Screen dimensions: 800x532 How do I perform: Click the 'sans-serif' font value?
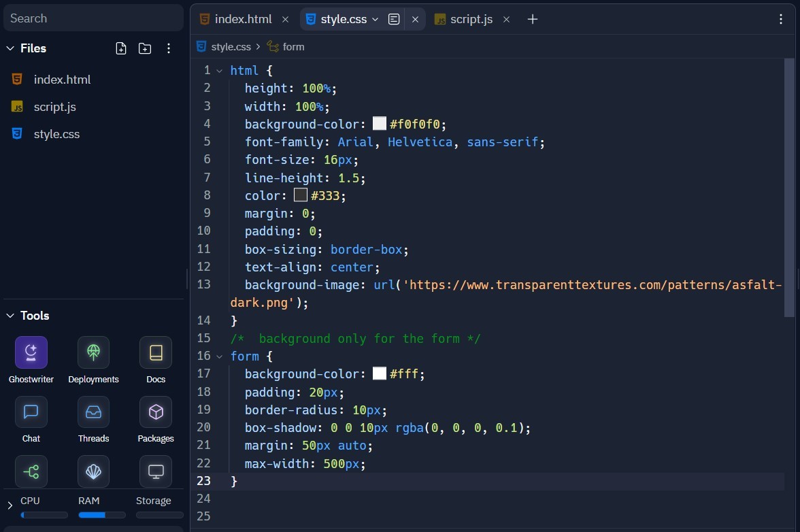(x=503, y=142)
